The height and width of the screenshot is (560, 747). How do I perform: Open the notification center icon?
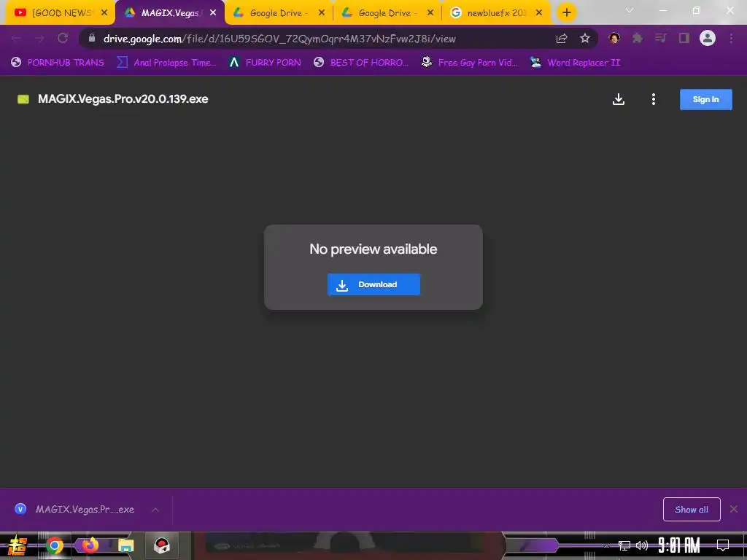pyautogui.click(x=723, y=545)
